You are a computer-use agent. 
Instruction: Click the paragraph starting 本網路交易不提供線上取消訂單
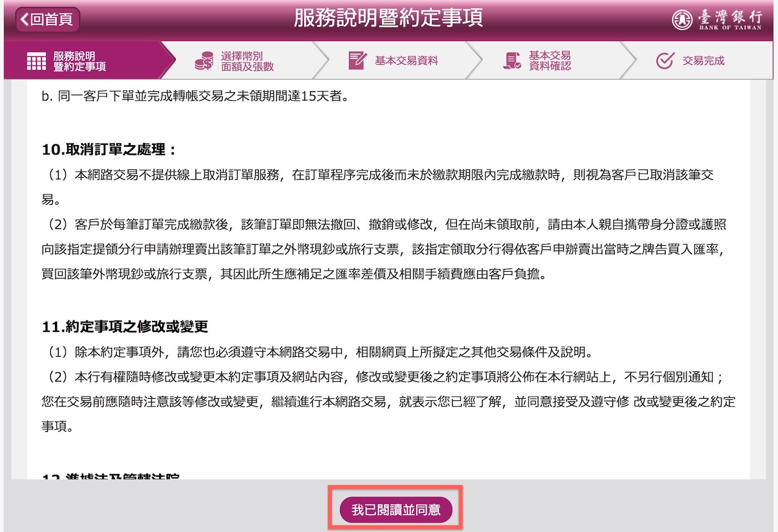[x=377, y=175]
